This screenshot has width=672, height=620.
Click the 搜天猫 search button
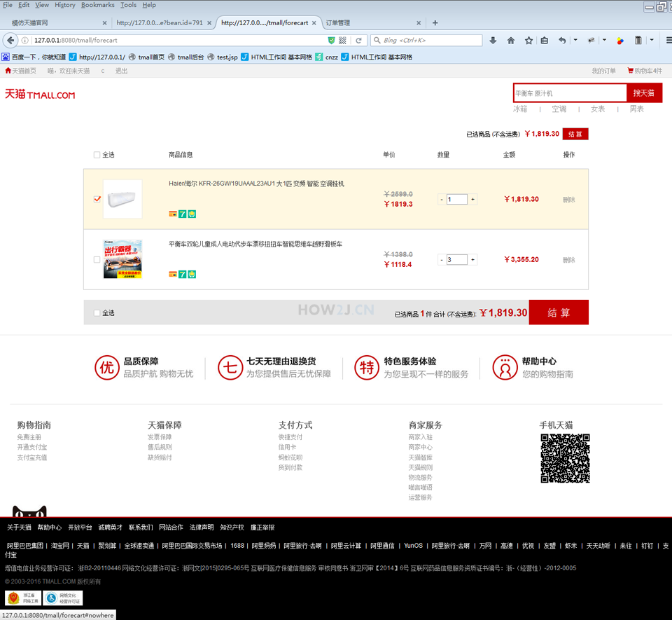[644, 93]
